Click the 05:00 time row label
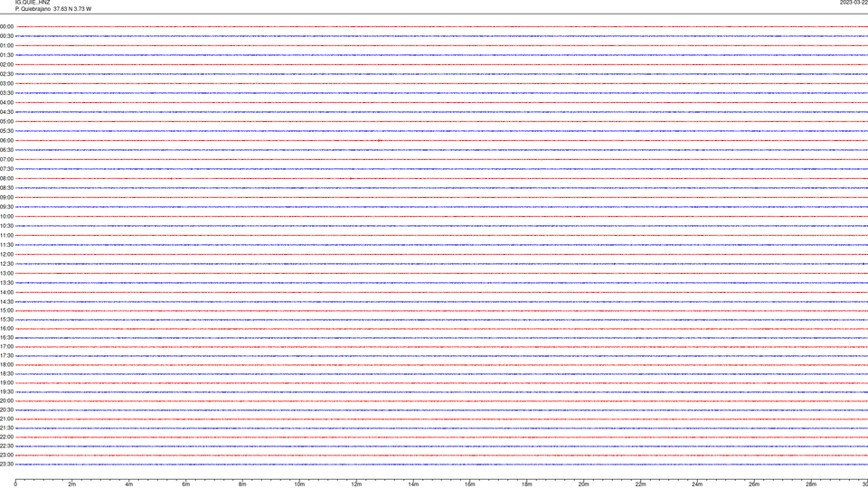Screen dimensions: 868x488 click(x=6, y=122)
